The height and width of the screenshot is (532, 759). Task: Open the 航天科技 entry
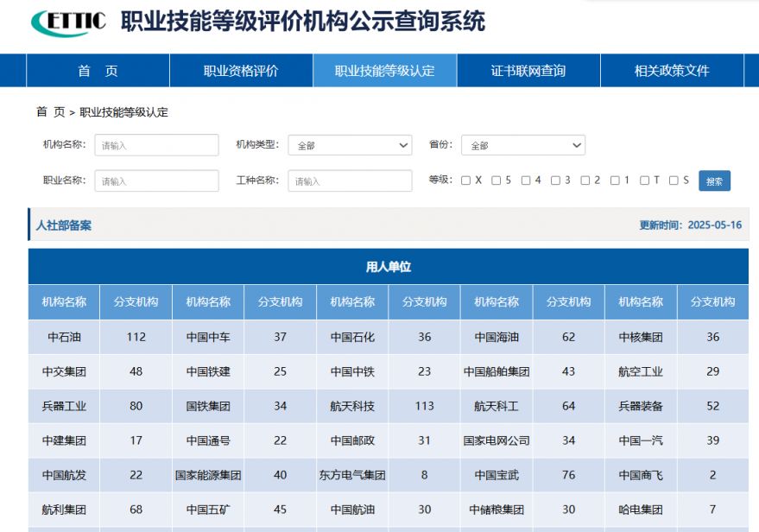[352, 406]
